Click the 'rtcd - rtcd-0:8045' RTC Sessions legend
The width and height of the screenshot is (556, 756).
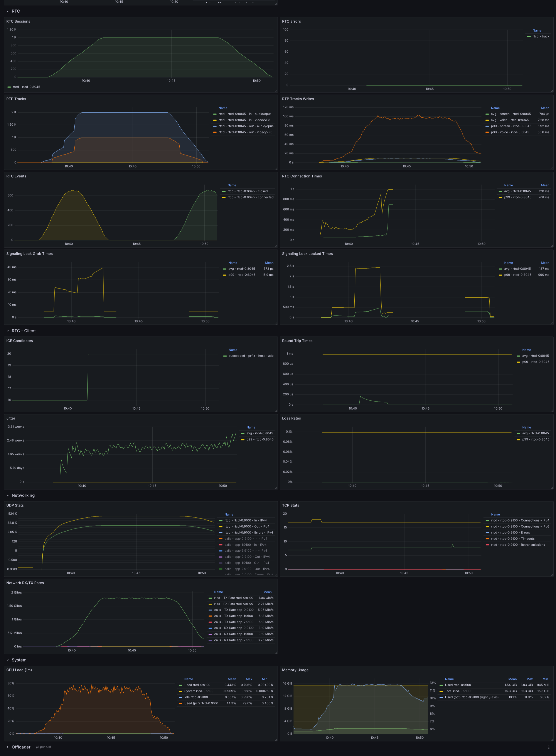(x=26, y=87)
